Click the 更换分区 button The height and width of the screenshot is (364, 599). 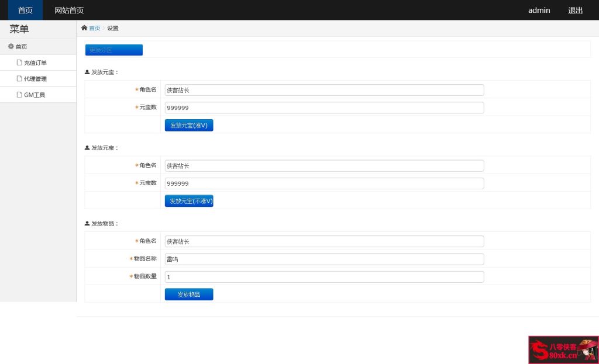[x=113, y=50]
